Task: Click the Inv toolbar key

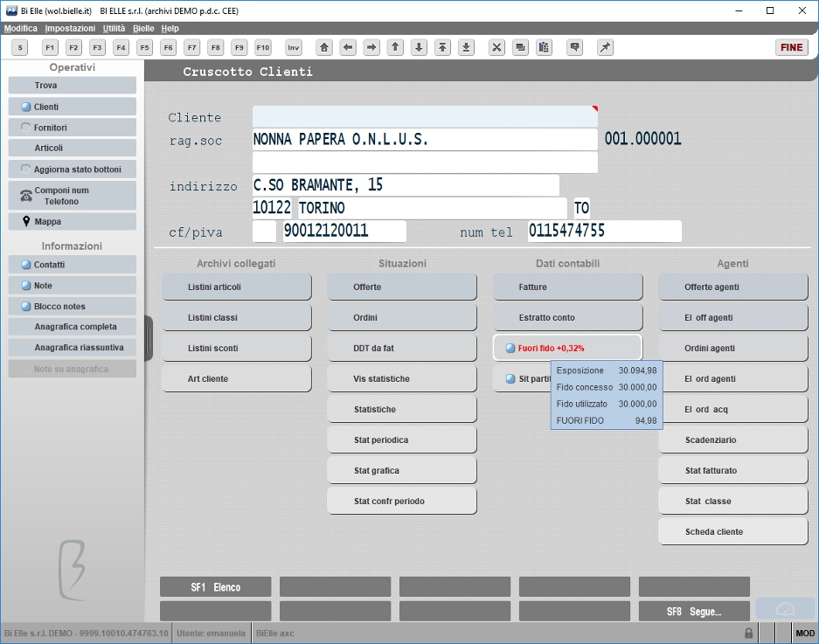Action: pos(294,47)
